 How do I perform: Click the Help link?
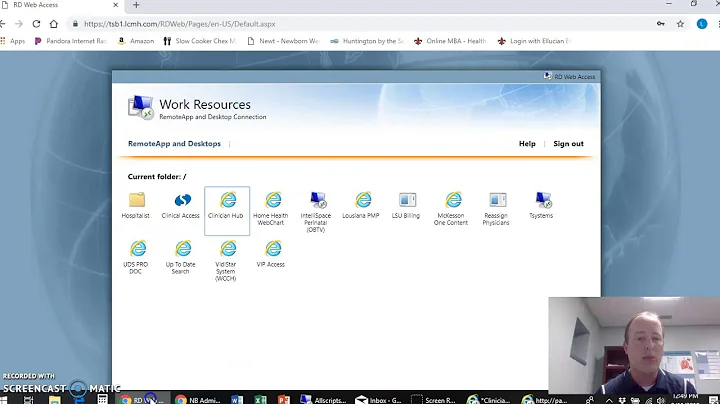(527, 144)
